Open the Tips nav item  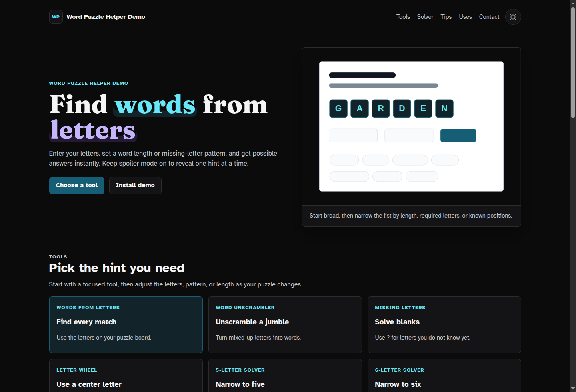(446, 17)
